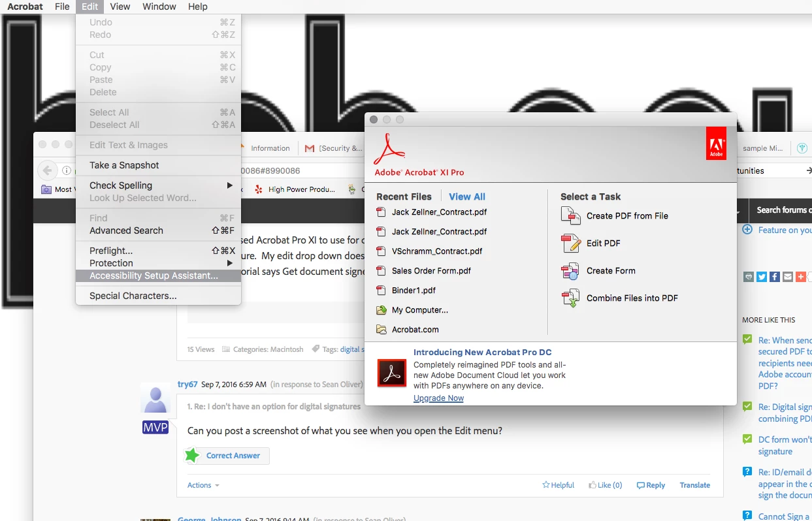Choose Accessibility Setup Assistant menu item
The width and height of the screenshot is (812, 521).
158,276
